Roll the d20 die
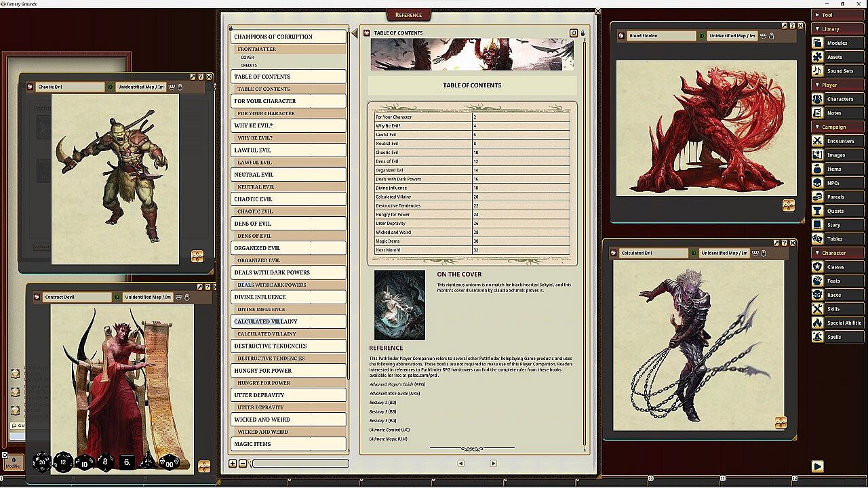The height and width of the screenshot is (488, 868). tap(41, 462)
